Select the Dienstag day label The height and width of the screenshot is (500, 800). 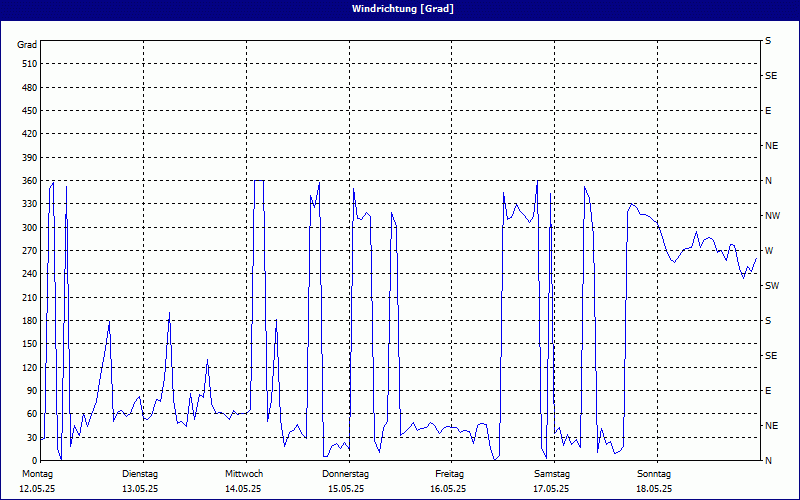pos(140,473)
